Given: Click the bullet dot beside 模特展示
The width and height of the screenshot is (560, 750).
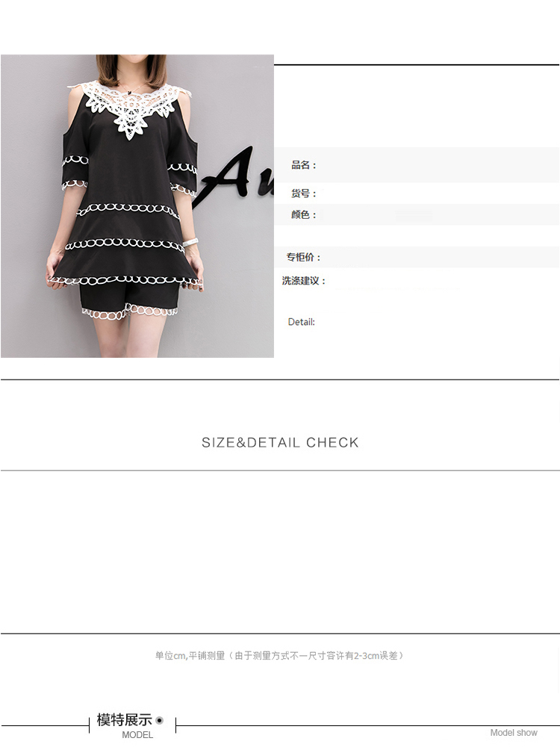Looking at the screenshot, I should 160,720.
